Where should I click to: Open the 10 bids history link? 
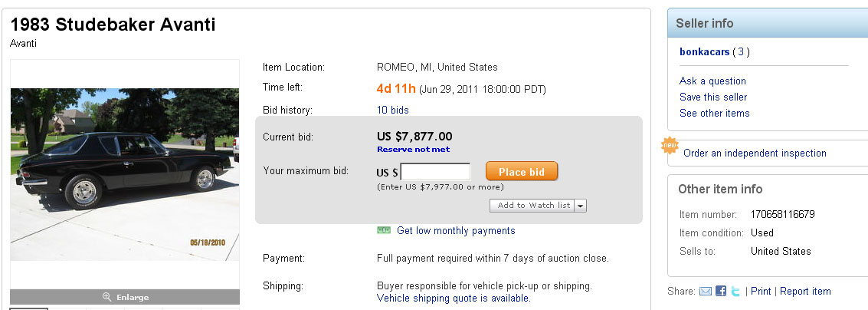(393, 110)
